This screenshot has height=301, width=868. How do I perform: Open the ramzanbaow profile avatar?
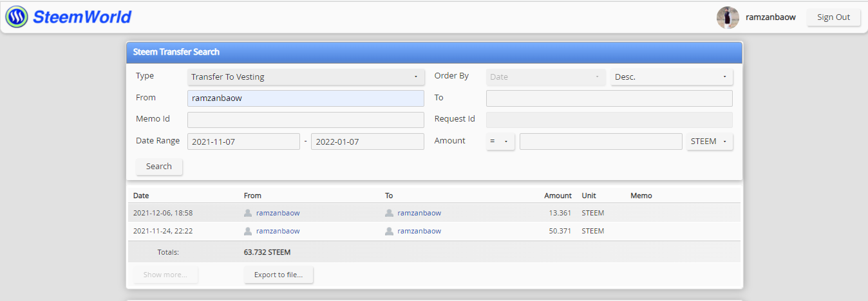coord(728,17)
